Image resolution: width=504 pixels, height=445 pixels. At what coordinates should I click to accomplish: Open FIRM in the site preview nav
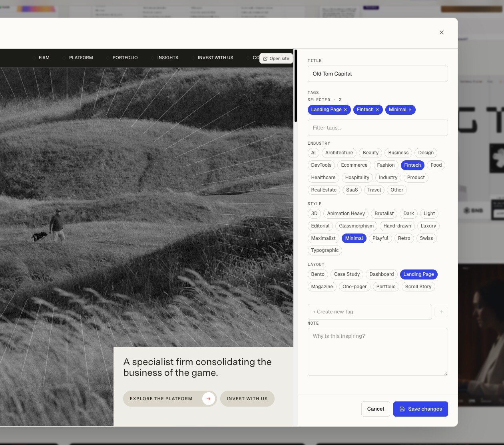coord(44,58)
